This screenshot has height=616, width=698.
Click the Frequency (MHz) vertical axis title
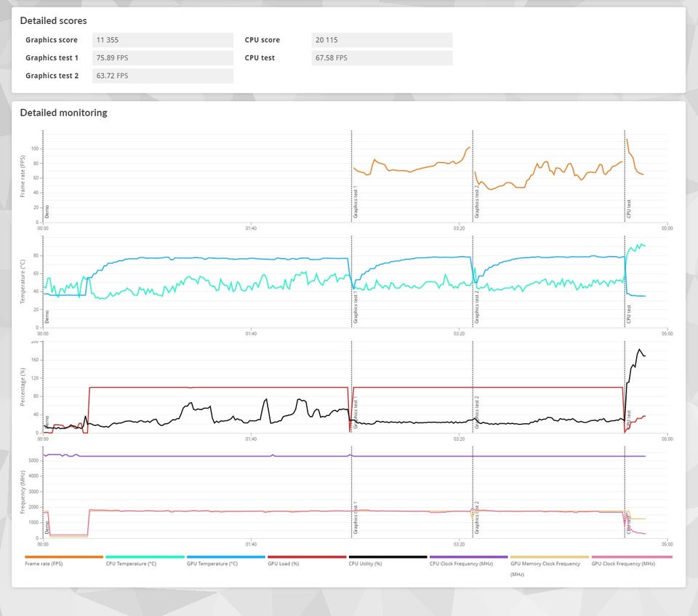[23, 492]
